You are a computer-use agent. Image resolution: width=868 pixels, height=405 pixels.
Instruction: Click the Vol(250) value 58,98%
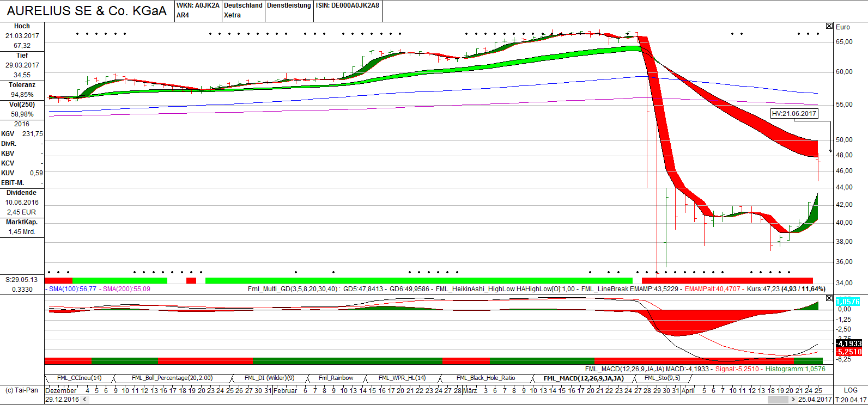(x=22, y=114)
